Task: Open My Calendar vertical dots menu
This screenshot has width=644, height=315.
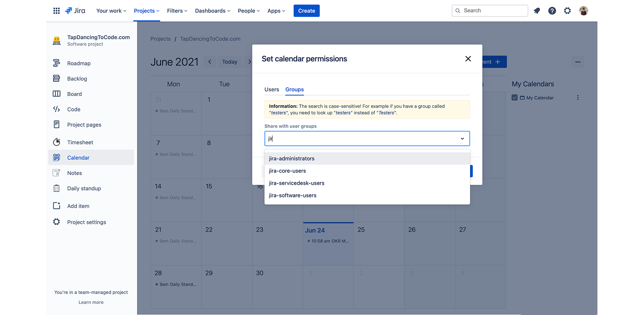Action: click(x=578, y=98)
